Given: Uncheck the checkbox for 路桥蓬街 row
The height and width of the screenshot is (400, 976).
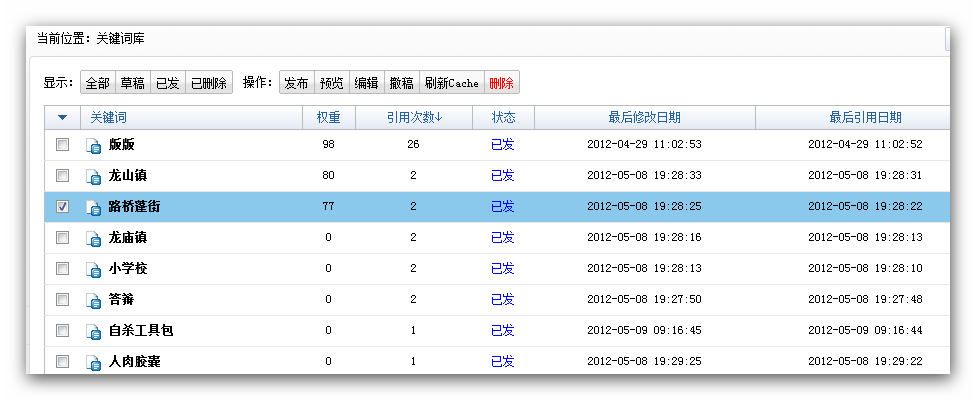Looking at the screenshot, I should coord(62,207).
